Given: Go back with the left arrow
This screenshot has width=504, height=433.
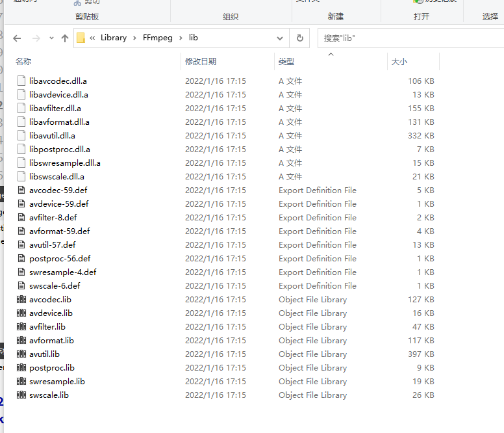Looking at the screenshot, I should (x=17, y=38).
